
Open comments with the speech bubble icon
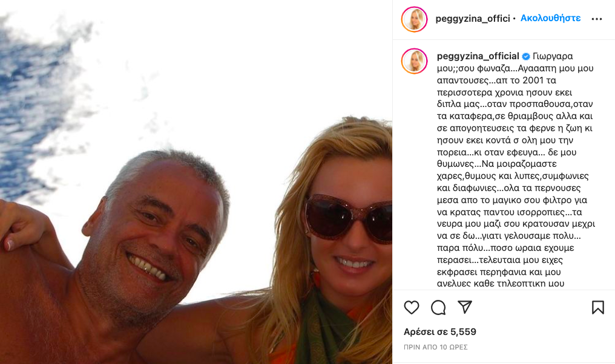click(438, 308)
